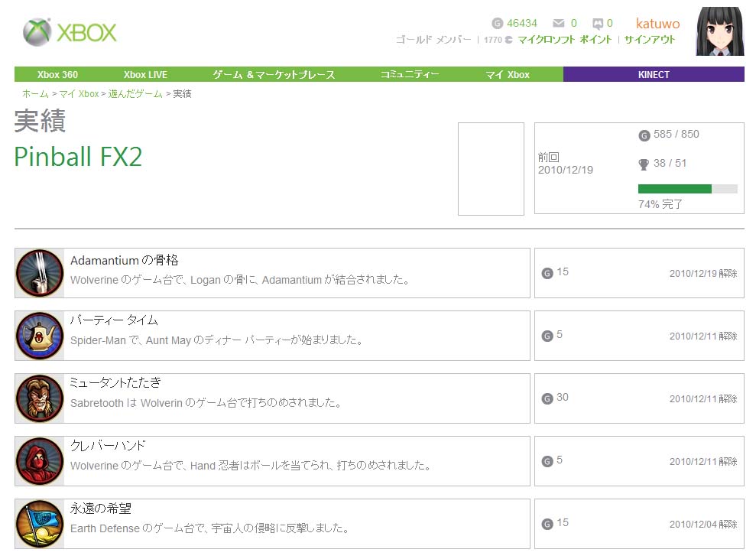This screenshot has width=756, height=559.
Task: Click the Xbox sphere logo
Action: click(x=37, y=32)
